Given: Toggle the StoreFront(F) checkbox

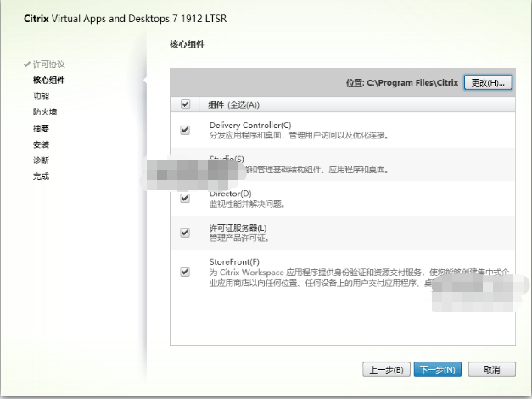Looking at the screenshot, I should [x=185, y=272].
